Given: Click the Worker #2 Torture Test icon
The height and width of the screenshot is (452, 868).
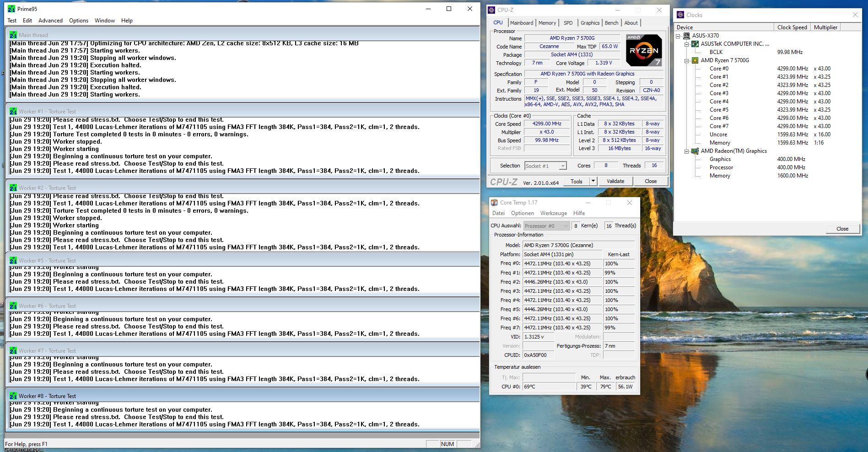Looking at the screenshot, I should click(x=13, y=188).
